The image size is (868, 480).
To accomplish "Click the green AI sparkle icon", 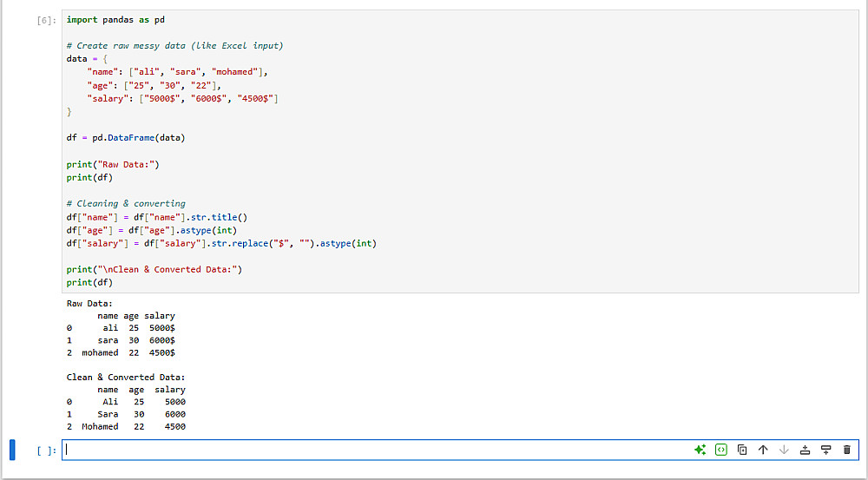I will click(x=700, y=450).
